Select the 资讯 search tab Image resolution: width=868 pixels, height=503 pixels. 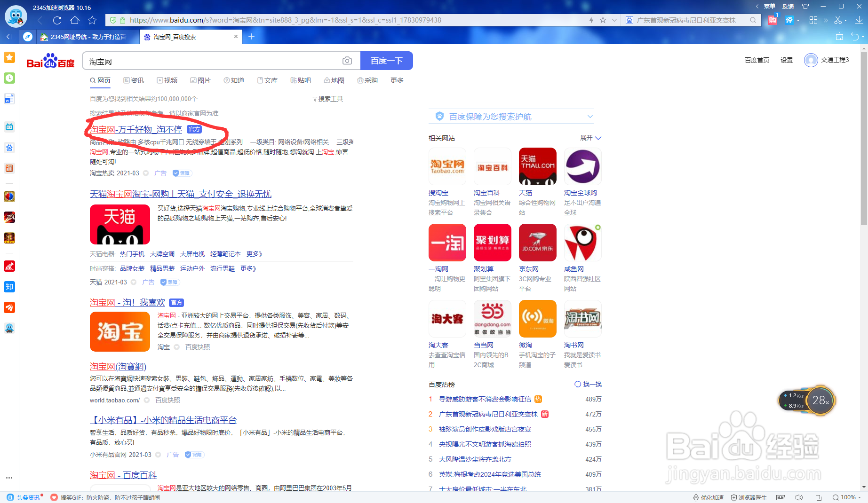coord(134,80)
